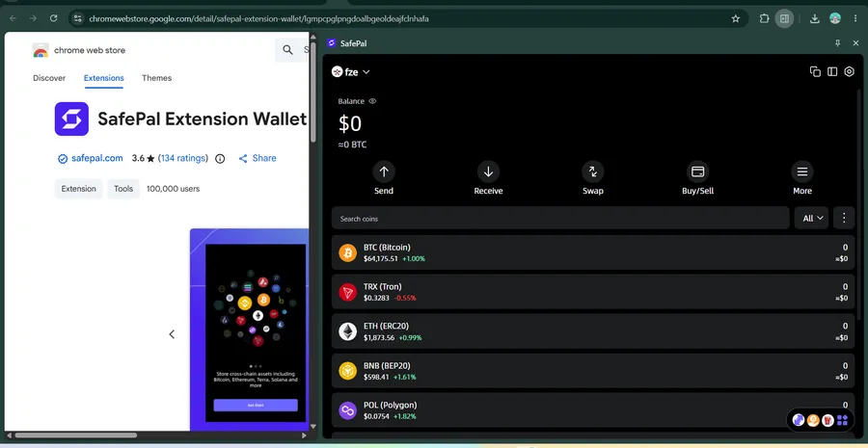Select the TRX (Tron) coin row
Image resolution: width=868 pixels, height=448 pixels.
[593, 292]
